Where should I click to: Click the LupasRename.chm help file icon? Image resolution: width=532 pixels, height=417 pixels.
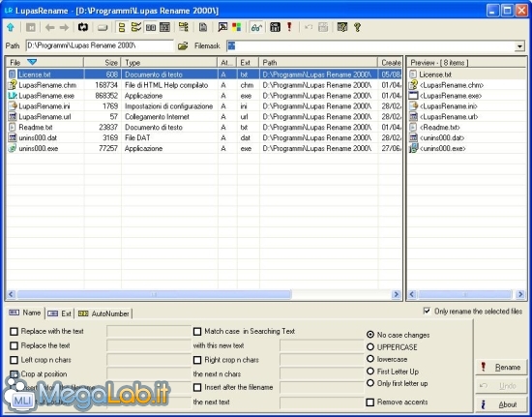[13, 85]
